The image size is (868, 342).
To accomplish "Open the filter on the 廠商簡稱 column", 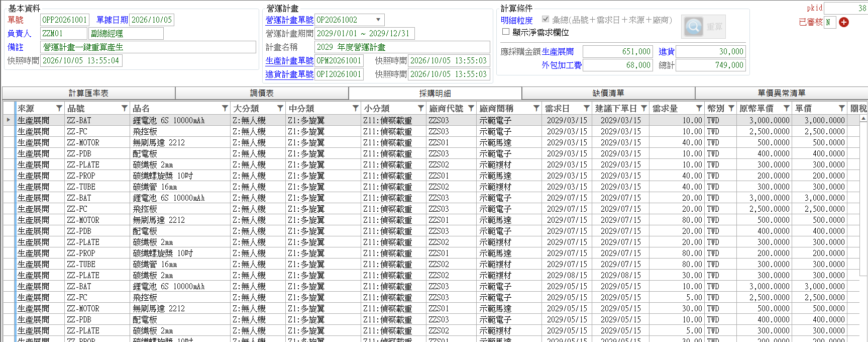I will pyautogui.click(x=536, y=108).
